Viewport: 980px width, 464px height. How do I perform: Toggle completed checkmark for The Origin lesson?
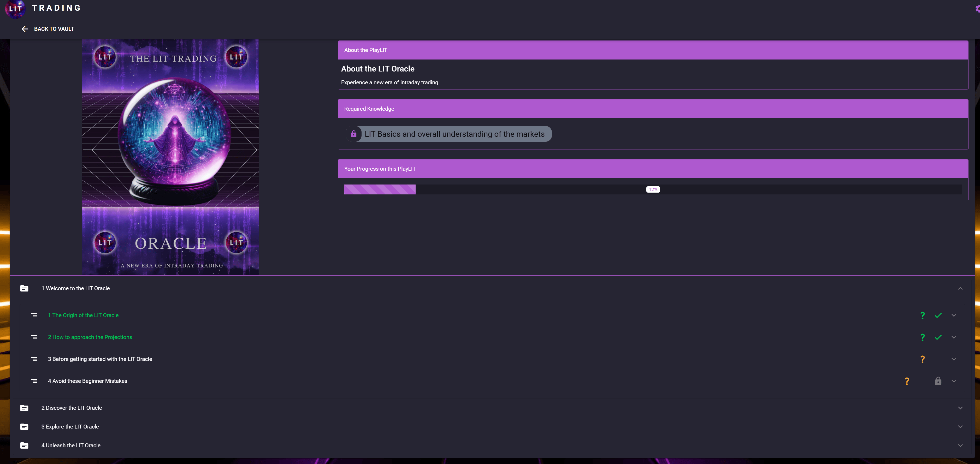coord(938,315)
